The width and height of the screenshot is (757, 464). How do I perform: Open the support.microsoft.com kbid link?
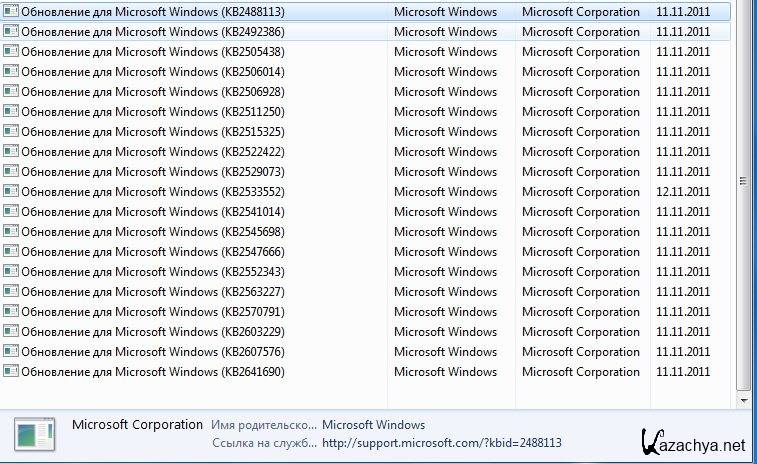[441, 443]
